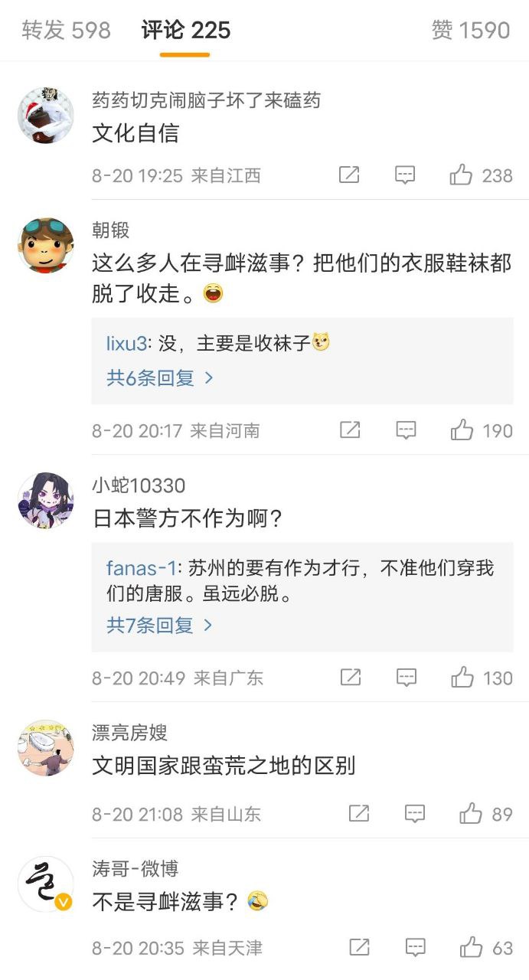
Task: Like the comment with 130 likes
Action: tap(462, 677)
